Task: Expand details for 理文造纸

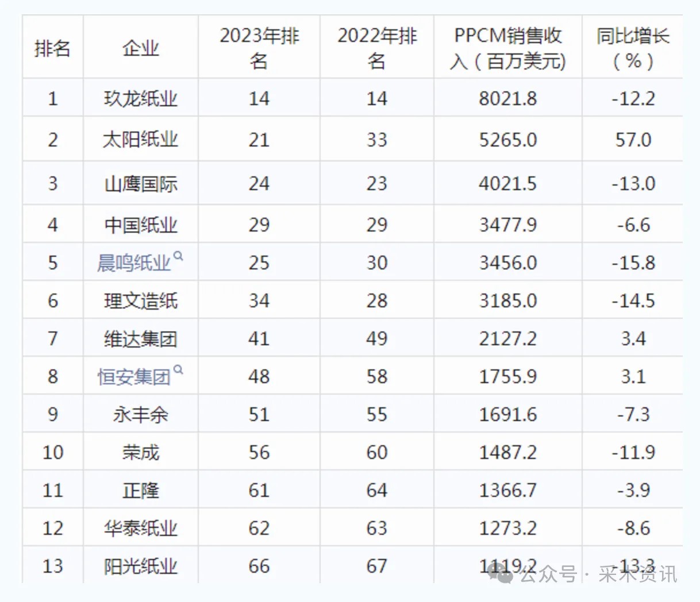Action: point(140,300)
